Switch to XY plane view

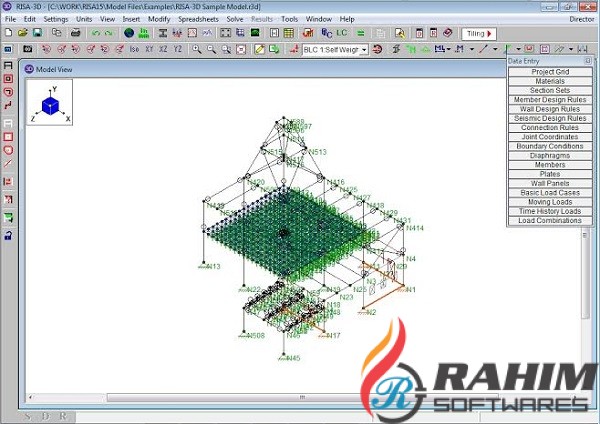[149, 49]
